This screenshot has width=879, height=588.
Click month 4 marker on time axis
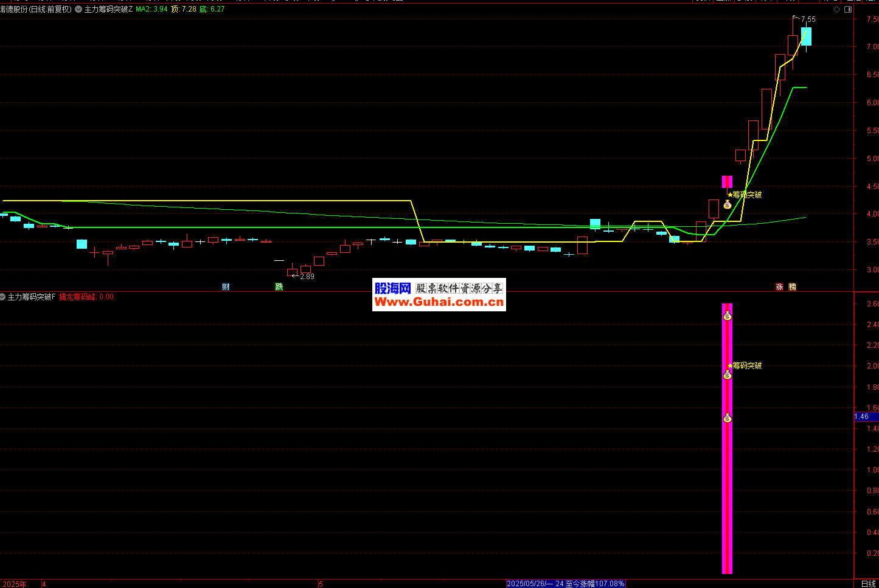pyautogui.click(x=44, y=584)
